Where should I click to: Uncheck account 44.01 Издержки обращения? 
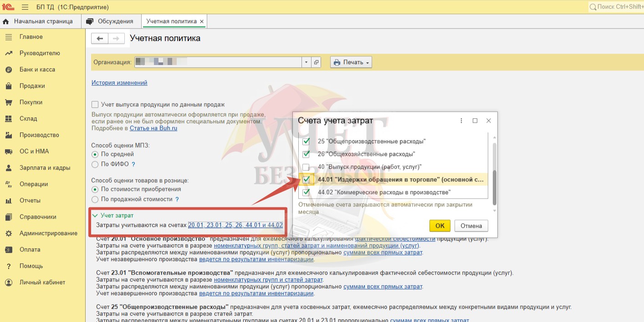tap(306, 180)
